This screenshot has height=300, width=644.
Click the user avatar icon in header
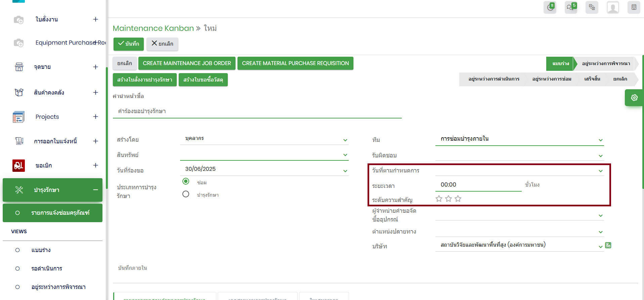[x=613, y=7]
